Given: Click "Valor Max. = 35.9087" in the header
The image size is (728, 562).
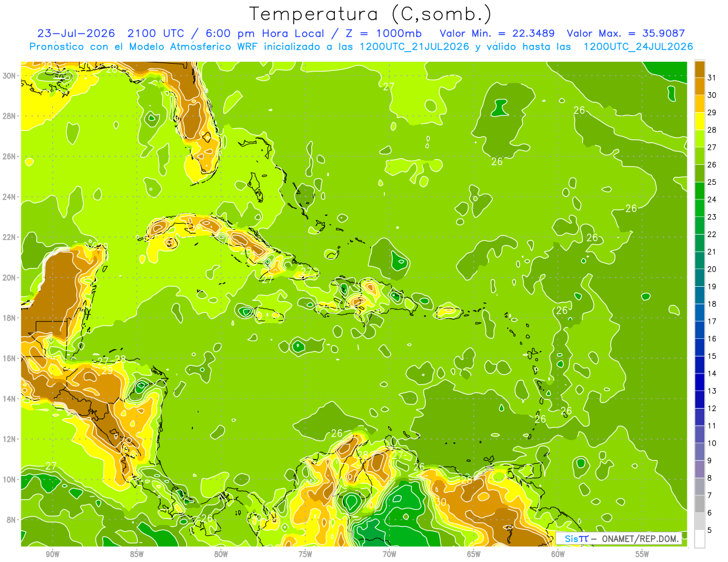Looking at the screenshot, I should (x=626, y=33).
